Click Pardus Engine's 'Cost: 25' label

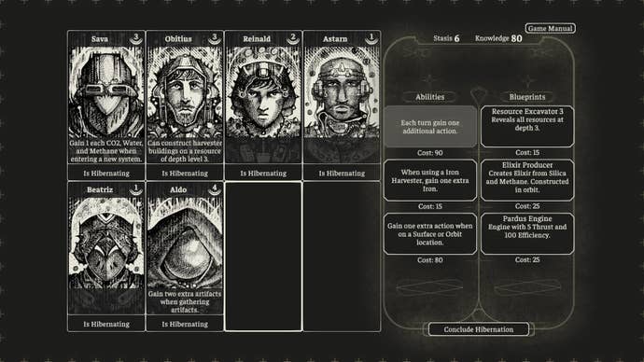527,259
